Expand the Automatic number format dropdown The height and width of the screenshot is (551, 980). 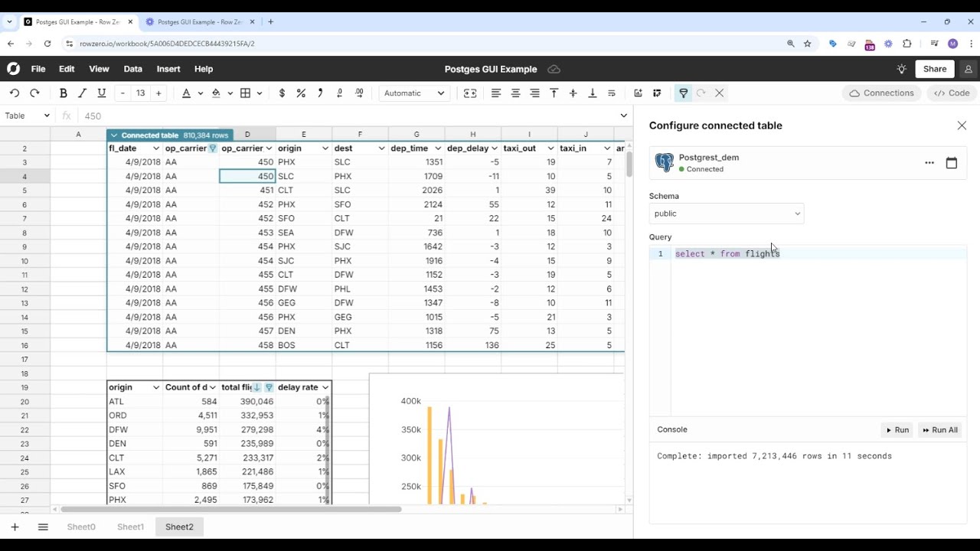414,93
